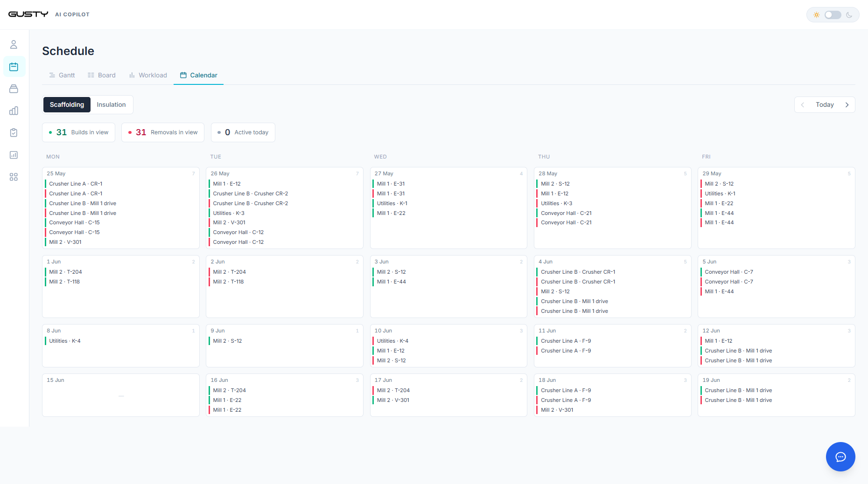The width and height of the screenshot is (868, 484).
Task: Open the bar chart analytics sidebar icon
Action: pos(14,111)
